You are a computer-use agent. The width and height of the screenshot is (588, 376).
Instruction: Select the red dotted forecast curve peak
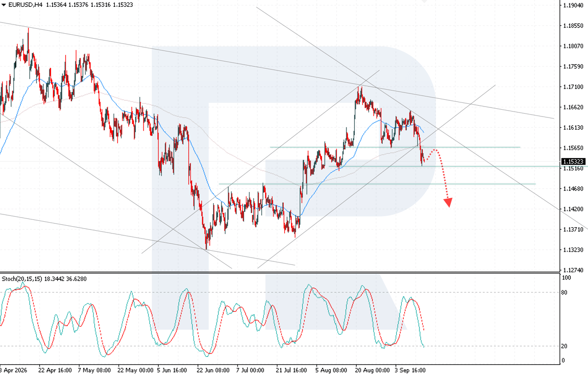434,149
